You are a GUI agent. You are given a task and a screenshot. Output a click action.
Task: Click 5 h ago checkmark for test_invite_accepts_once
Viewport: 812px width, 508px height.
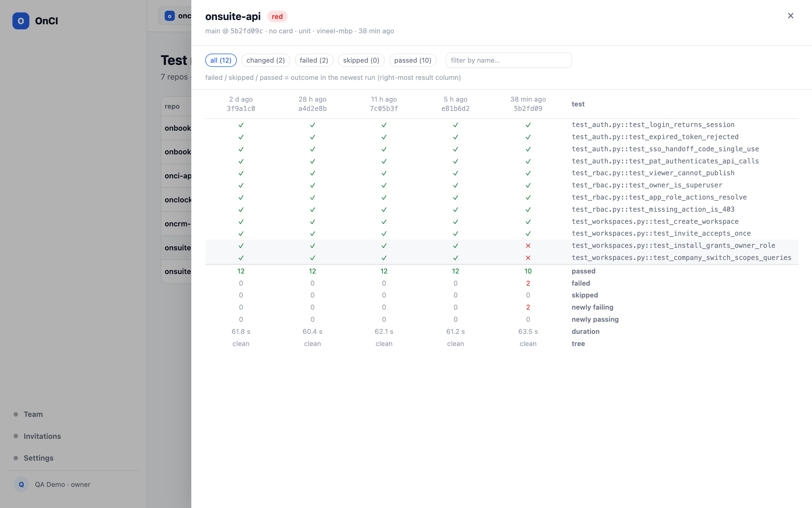coord(455,233)
